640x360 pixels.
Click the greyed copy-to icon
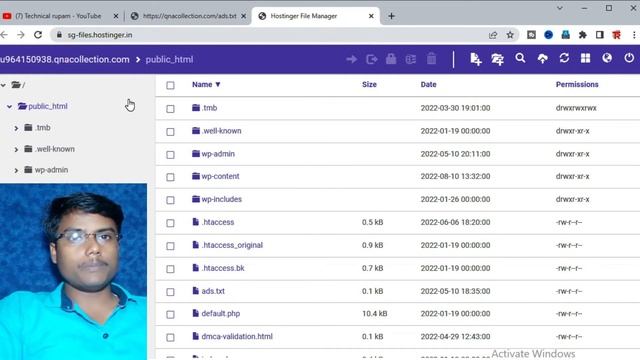coord(371,60)
